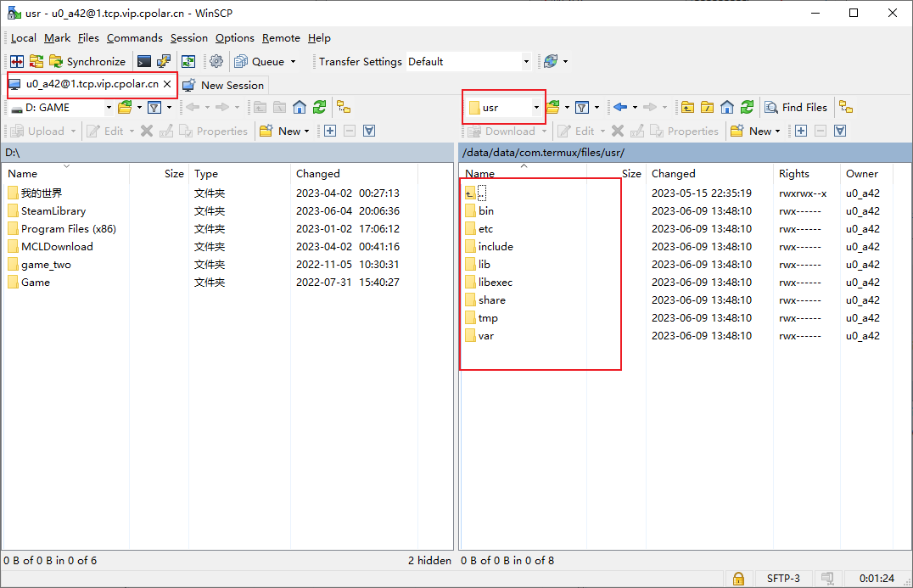913x588 pixels.
Task: Open the Mark menu
Action: [57, 38]
